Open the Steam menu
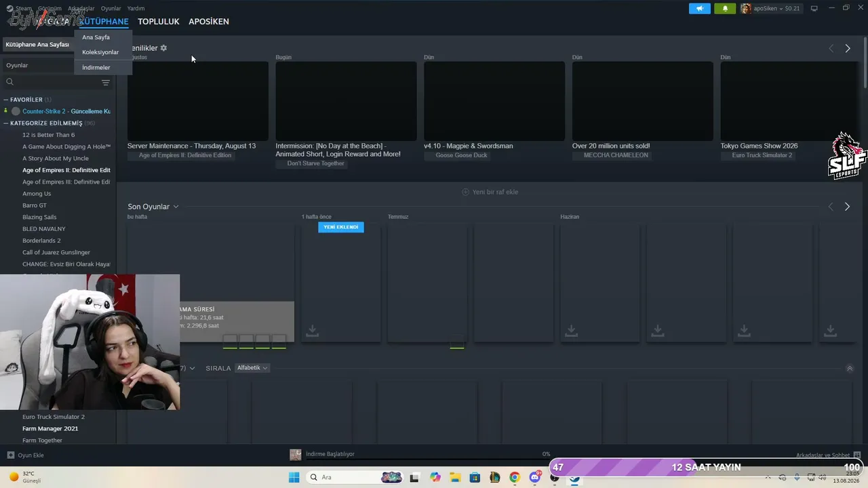 (x=24, y=9)
